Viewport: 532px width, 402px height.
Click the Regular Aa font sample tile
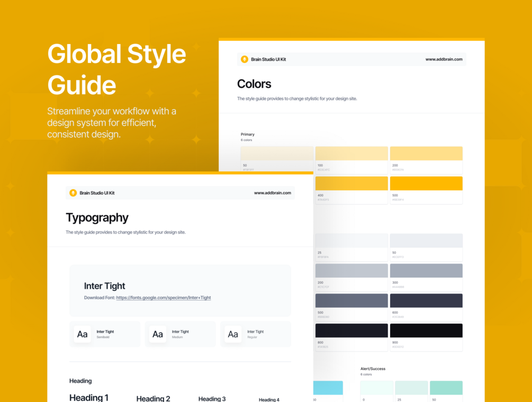click(233, 334)
